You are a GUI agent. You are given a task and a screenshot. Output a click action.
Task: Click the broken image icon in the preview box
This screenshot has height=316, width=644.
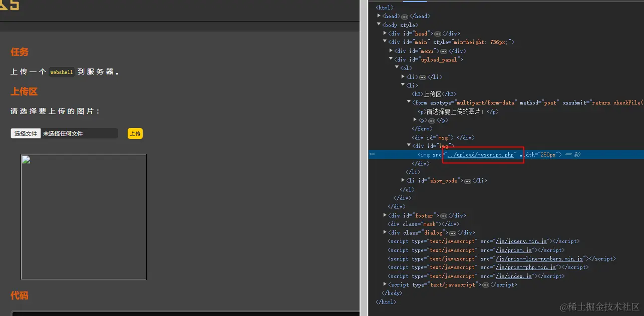pyautogui.click(x=26, y=160)
